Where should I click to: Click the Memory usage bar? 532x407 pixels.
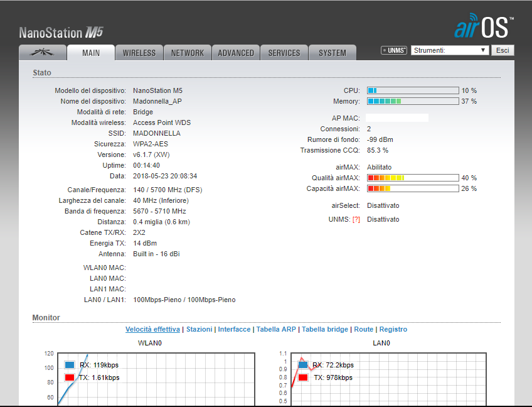click(x=413, y=101)
